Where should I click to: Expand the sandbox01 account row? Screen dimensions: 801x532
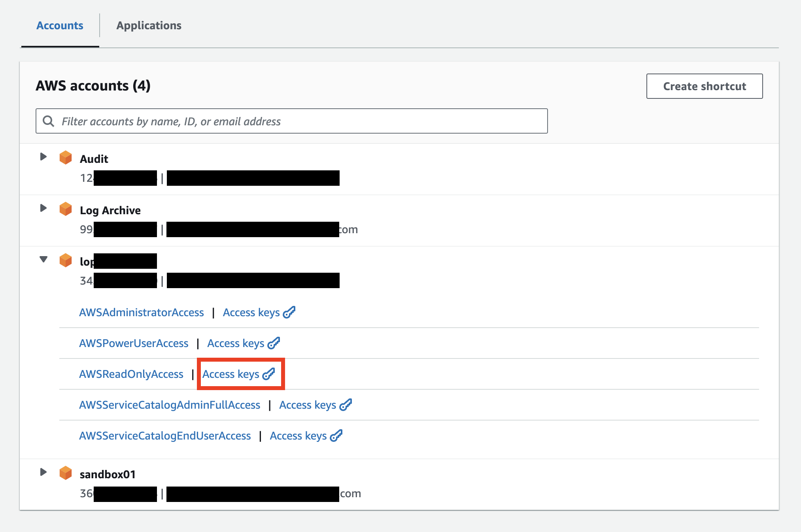43,472
